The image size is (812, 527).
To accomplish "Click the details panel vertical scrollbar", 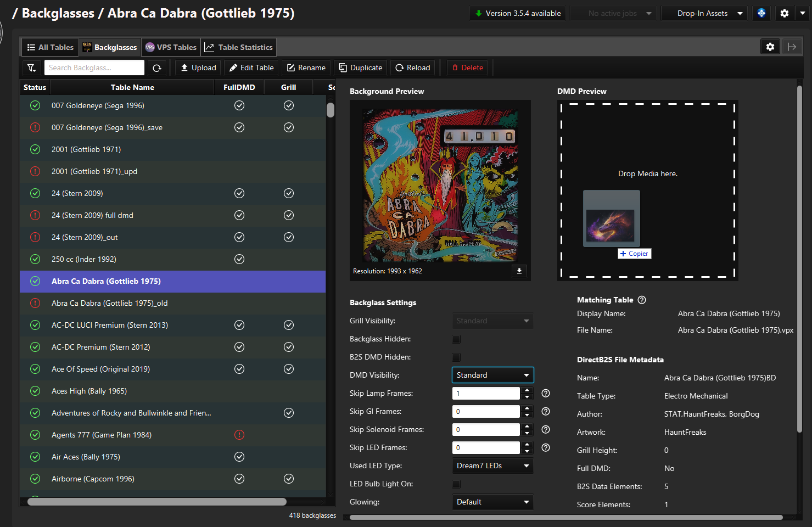I will point(799,258).
